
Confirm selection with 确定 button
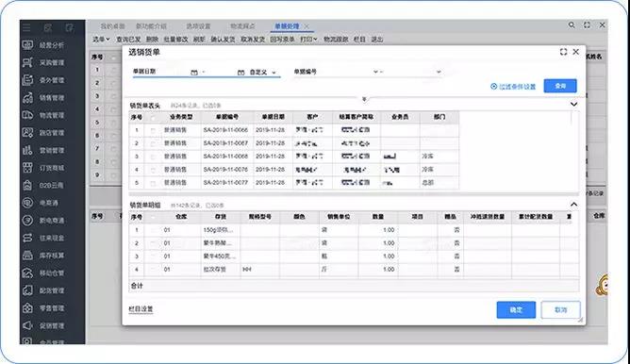pyautogui.click(x=516, y=309)
